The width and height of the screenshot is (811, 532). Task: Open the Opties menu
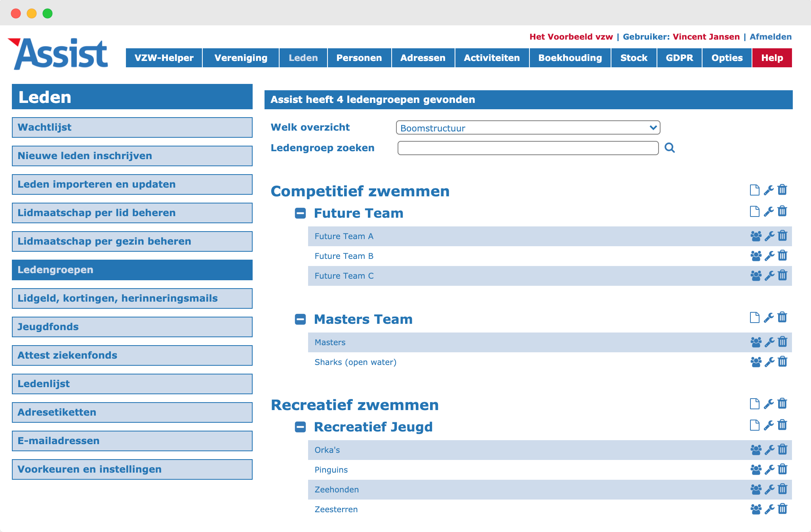(727, 58)
